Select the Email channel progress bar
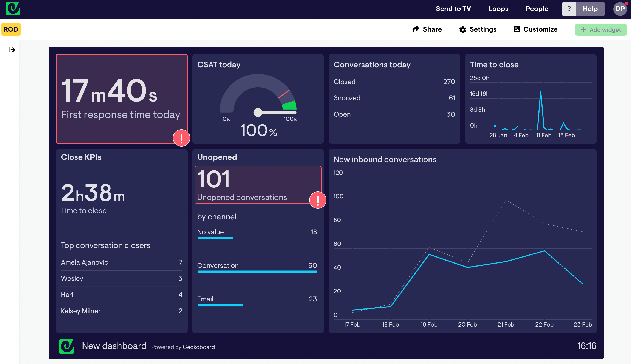Image resolution: width=631 pixels, height=364 pixels. tap(220, 305)
